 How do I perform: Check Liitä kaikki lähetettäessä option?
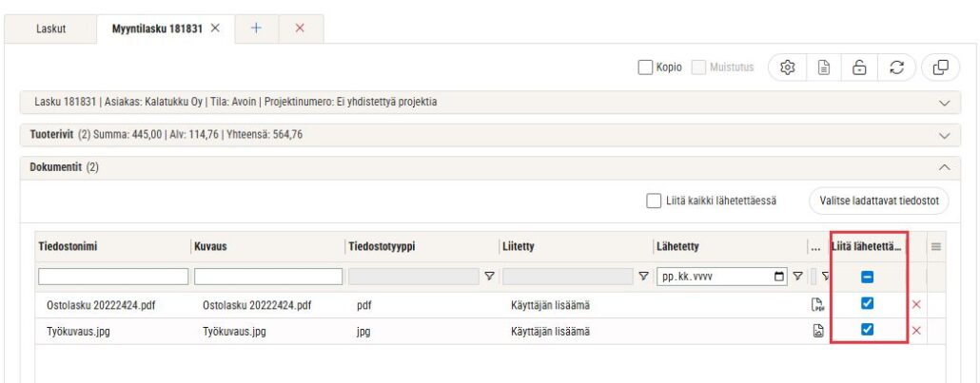[x=653, y=201]
